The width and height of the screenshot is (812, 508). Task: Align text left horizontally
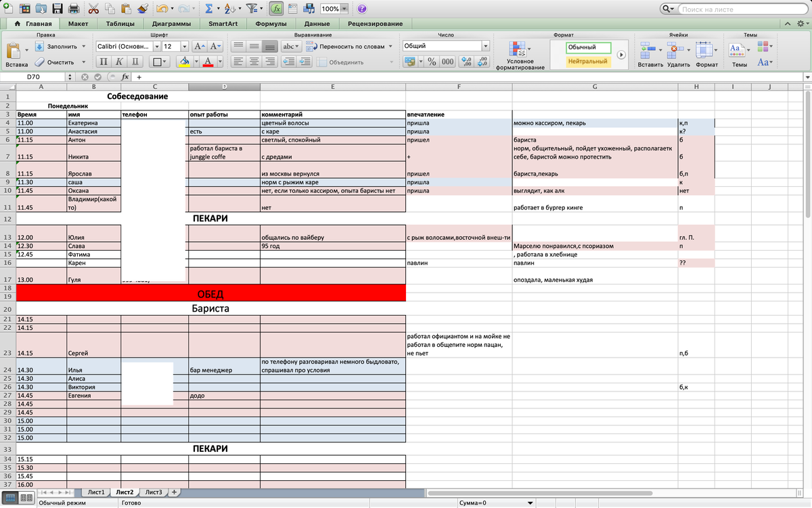(239, 62)
